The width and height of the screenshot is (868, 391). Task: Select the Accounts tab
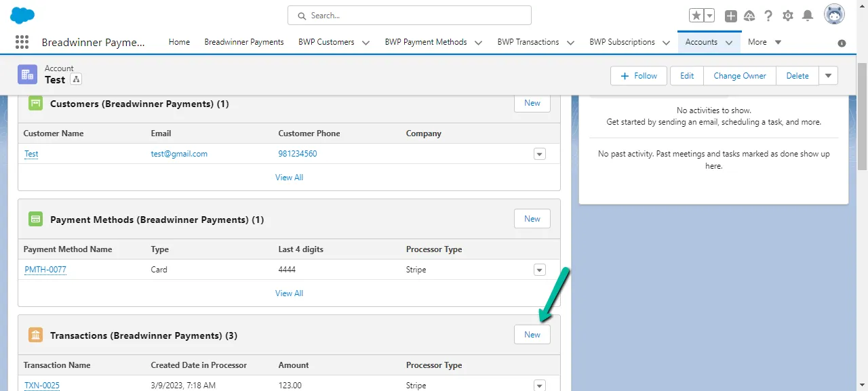701,42
